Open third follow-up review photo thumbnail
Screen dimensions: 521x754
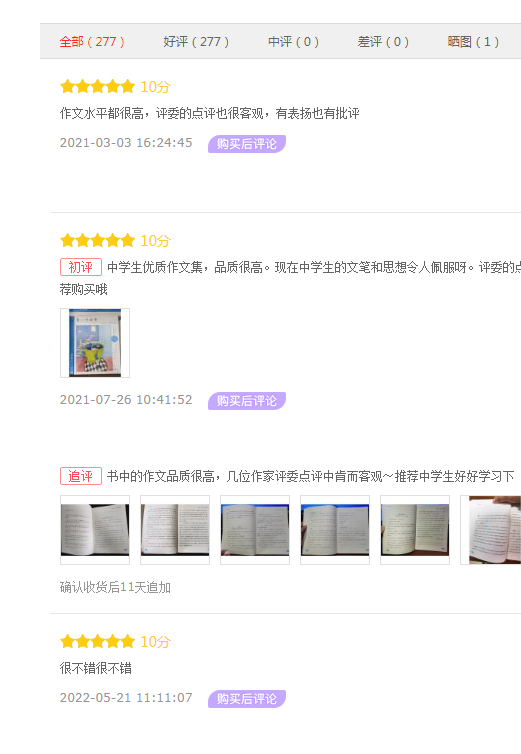255,530
